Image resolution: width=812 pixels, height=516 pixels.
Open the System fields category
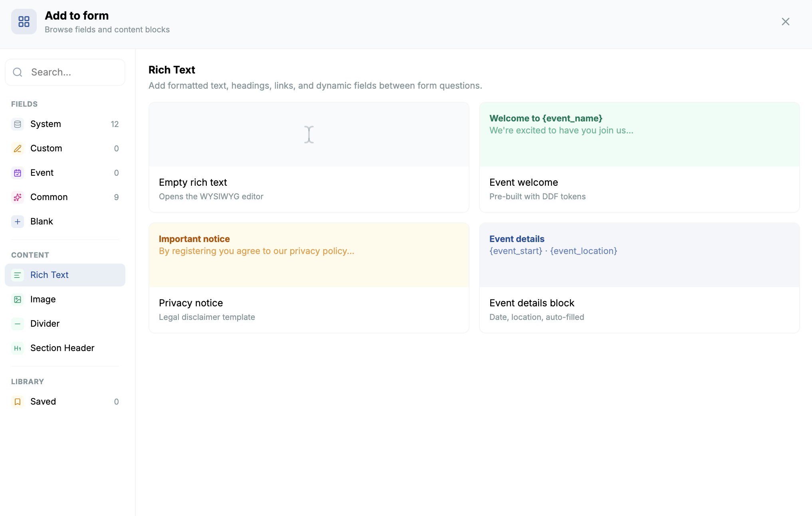pos(65,124)
